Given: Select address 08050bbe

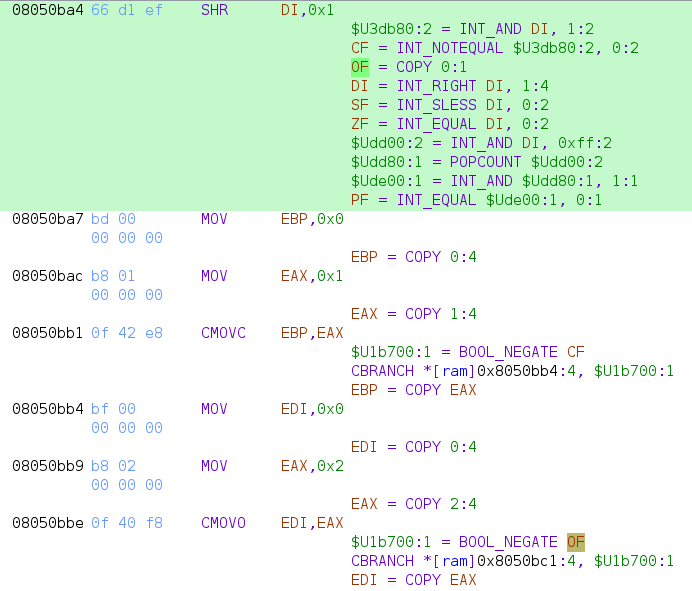Looking at the screenshot, I should 48,523.
